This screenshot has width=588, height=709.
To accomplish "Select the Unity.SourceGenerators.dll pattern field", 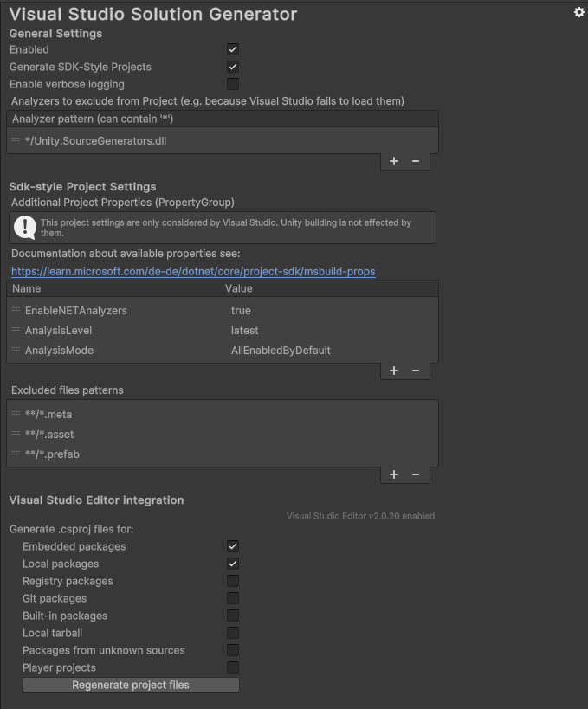I will pyautogui.click(x=225, y=140).
